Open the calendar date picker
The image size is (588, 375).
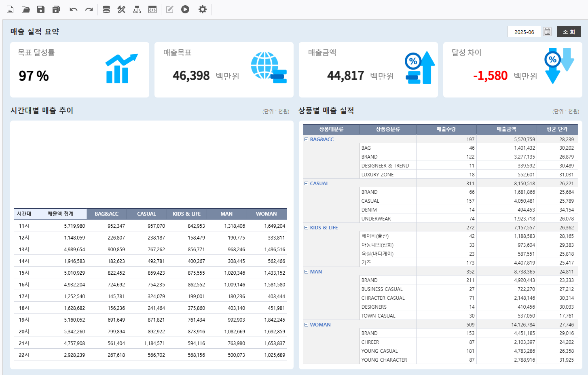[547, 32]
